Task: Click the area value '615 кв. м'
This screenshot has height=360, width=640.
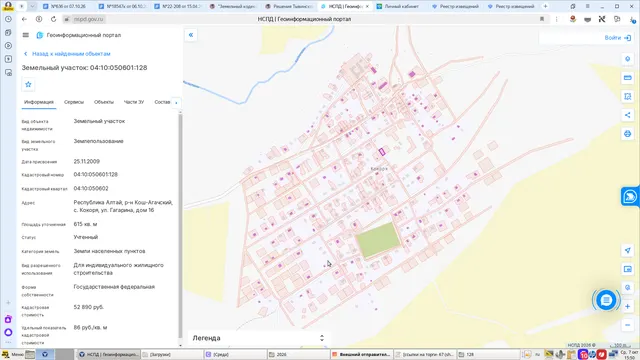Action: click(85, 224)
